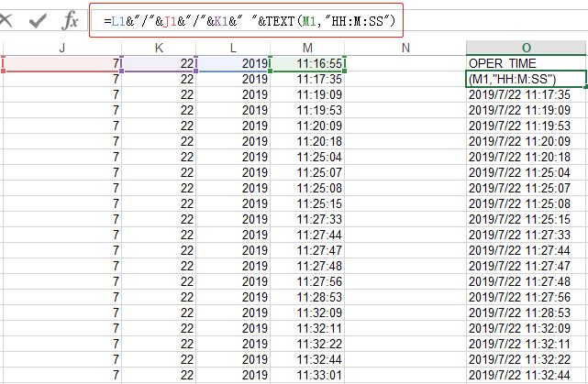Click cell with time 11:25:07 in column M
The image size is (588, 384).
pyautogui.click(x=307, y=172)
